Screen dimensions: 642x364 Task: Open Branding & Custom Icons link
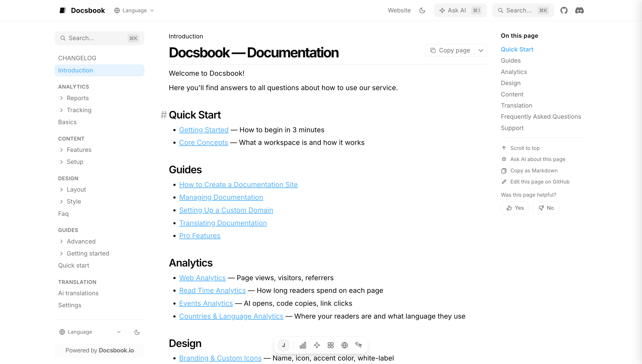[x=220, y=358]
